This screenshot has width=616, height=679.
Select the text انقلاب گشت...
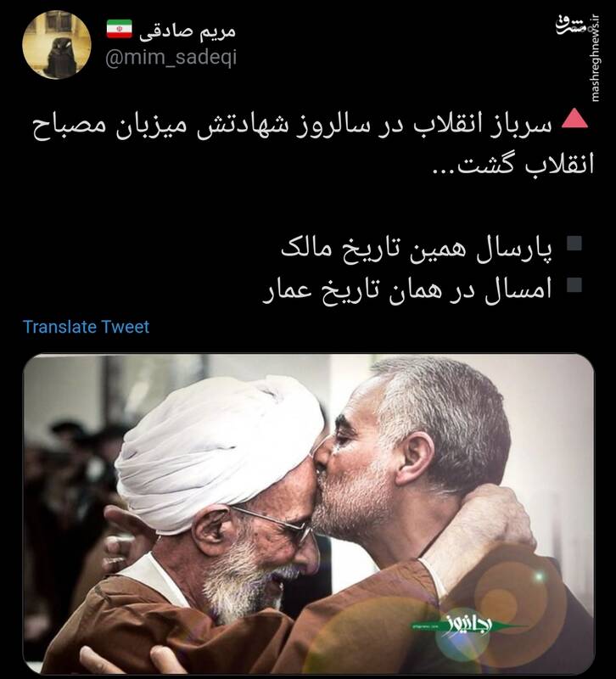point(513,166)
